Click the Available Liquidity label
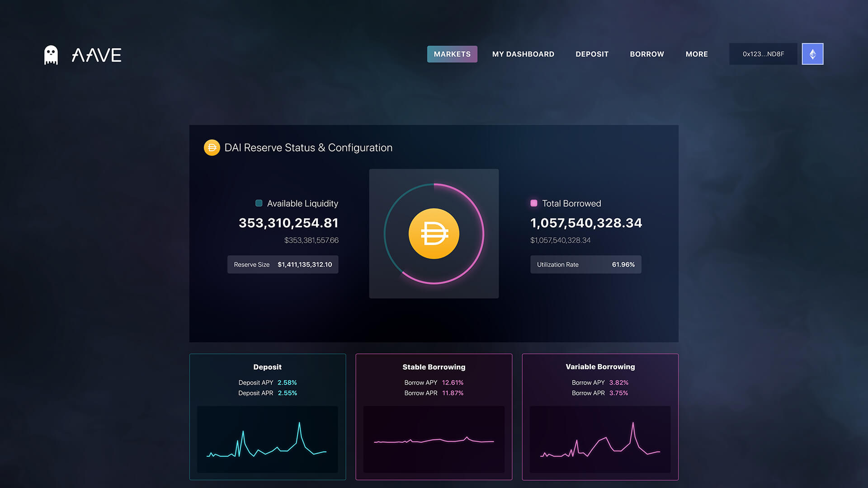Image resolution: width=868 pixels, height=488 pixels. [302, 204]
